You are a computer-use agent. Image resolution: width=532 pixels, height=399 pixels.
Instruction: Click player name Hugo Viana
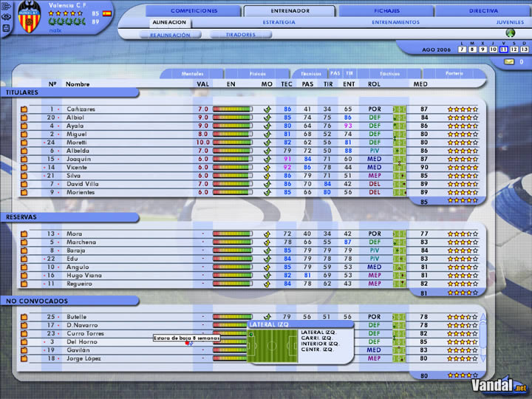(84, 276)
